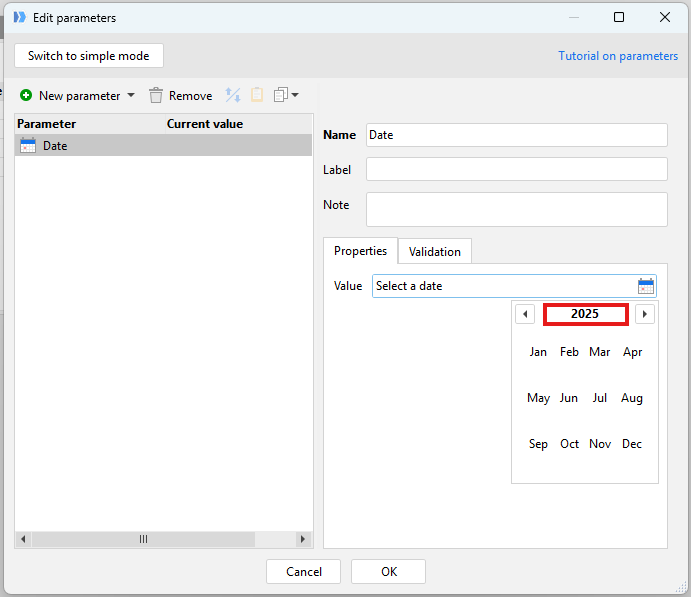Select Dec in month picker
Image resolution: width=691 pixels, height=597 pixels.
point(632,444)
